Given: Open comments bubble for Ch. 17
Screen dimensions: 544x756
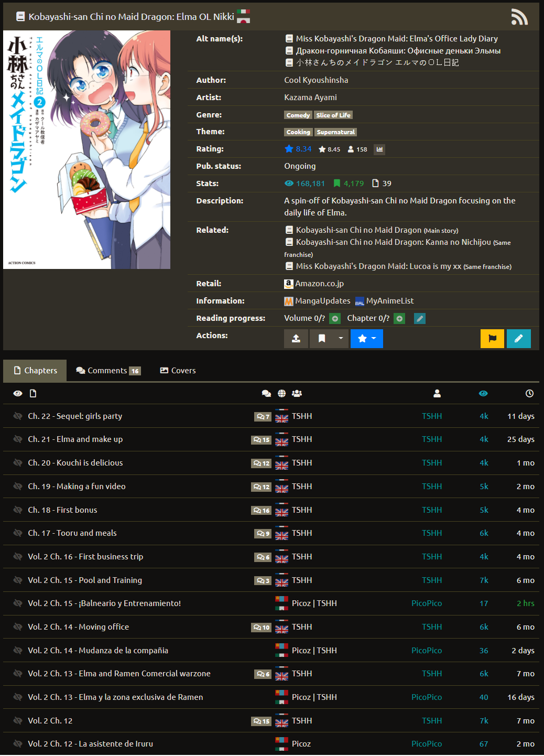Looking at the screenshot, I should [x=263, y=534].
